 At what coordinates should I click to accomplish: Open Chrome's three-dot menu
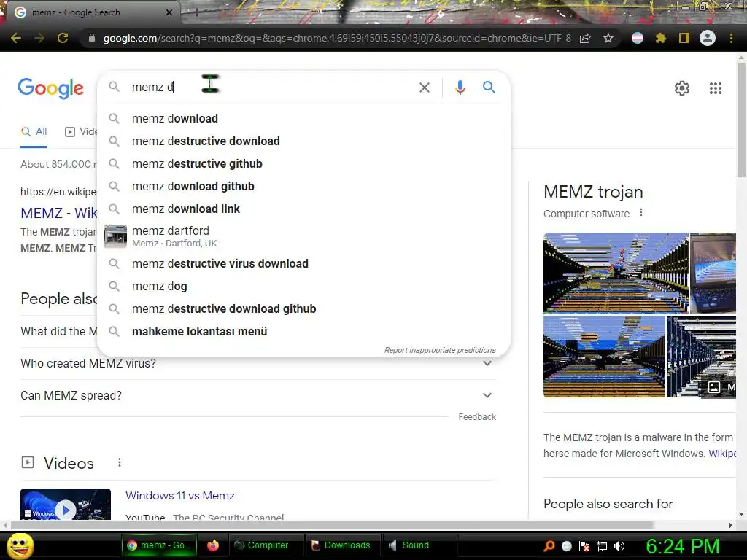(x=731, y=38)
